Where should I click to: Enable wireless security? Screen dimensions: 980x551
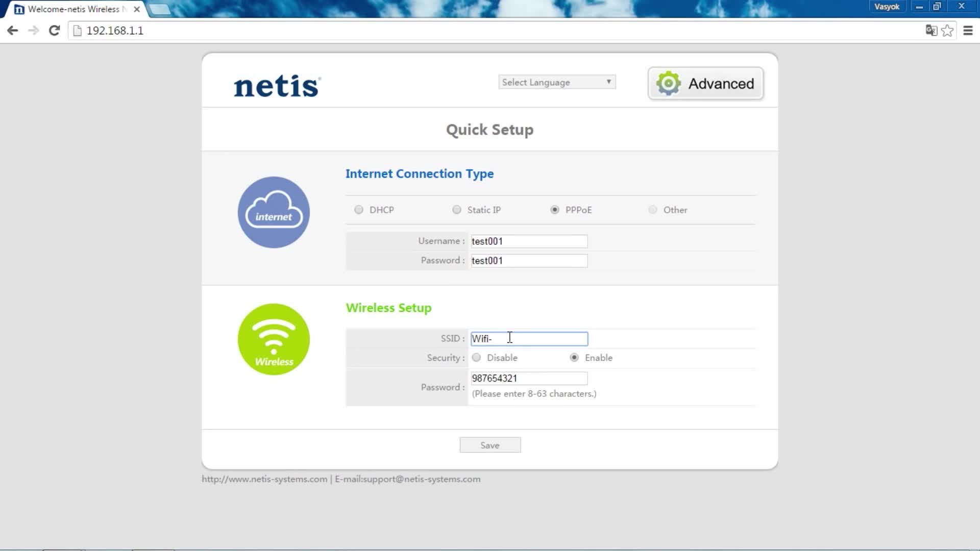[x=574, y=358]
